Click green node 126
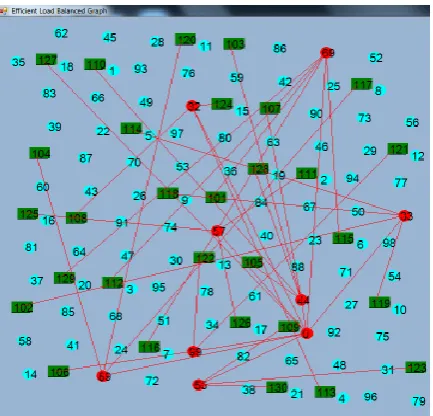The image size is (433, 416). tap(240, 322)
